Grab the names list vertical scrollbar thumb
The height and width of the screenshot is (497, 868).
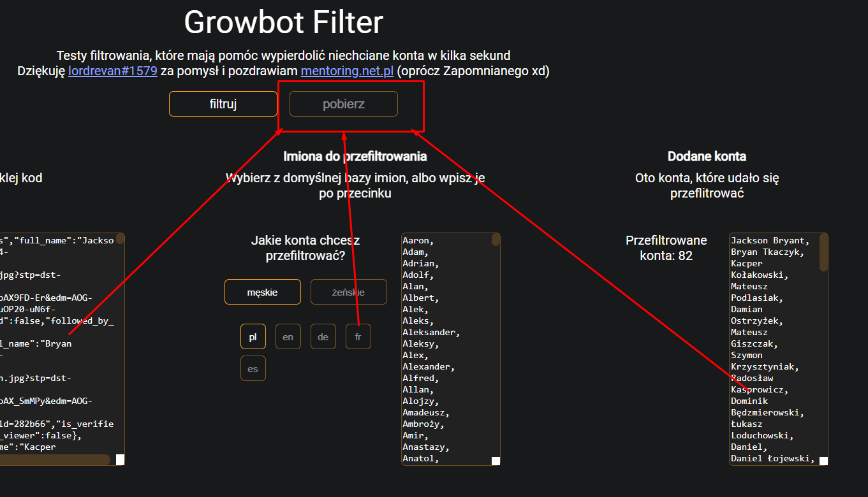point(496,240)
